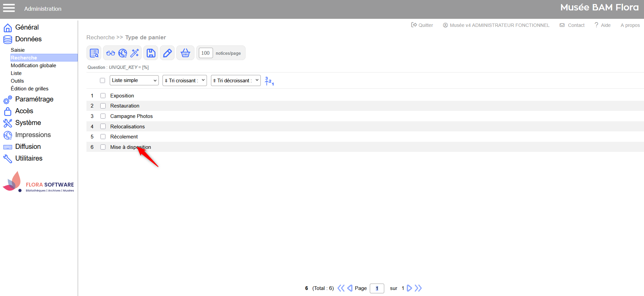Open the hamburger menu in header
The height and width of the screenshot is (296, 644).
(x=9, y=8)
